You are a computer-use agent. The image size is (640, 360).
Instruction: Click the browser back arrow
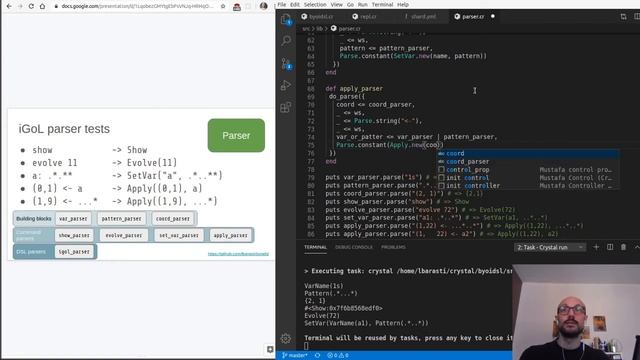coord(9,6)
